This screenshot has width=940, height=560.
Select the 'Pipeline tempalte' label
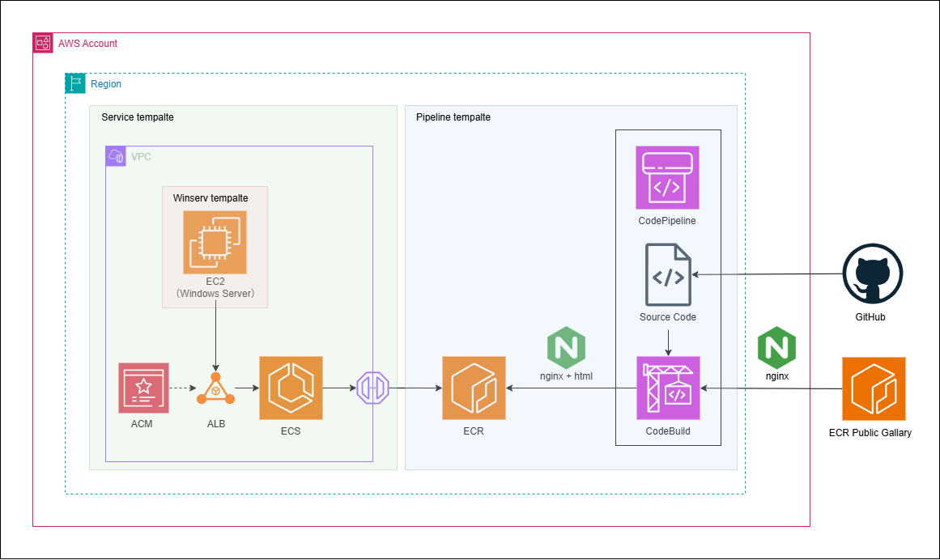click(453, 117)
